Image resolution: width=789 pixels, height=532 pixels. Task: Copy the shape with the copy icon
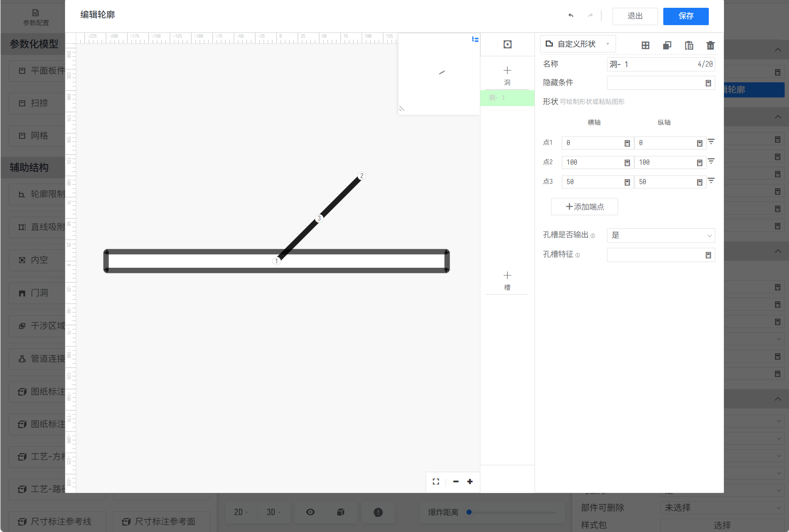(x=667, y=45)
